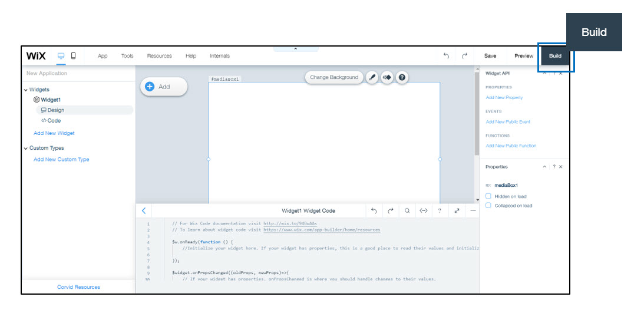The image size is (644, 310).
Task: Collapse the top bar with center arrow
Action: tap(296, 49)
